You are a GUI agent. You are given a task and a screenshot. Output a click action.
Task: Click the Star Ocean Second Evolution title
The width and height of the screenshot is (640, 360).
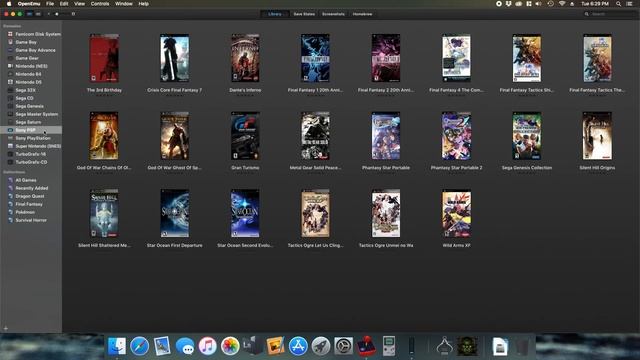point(245,245)
